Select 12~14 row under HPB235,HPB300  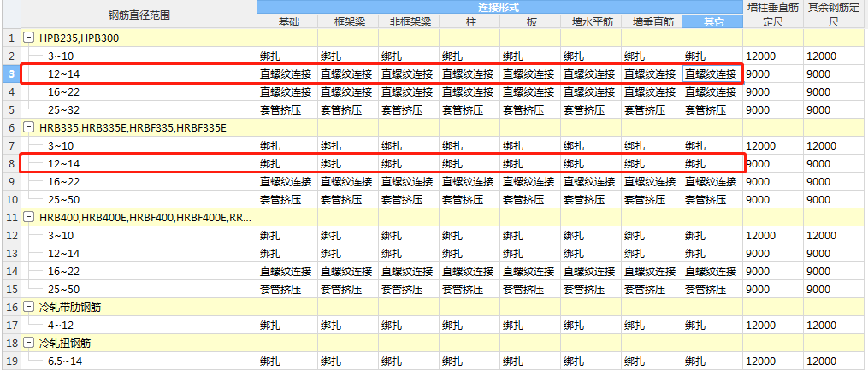139,74
